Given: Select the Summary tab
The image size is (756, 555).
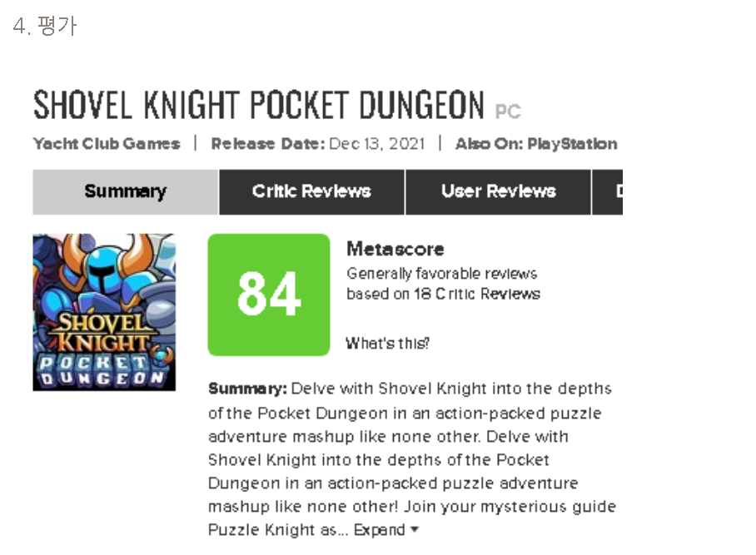Looking at the screenshot, I should point(125,191).
